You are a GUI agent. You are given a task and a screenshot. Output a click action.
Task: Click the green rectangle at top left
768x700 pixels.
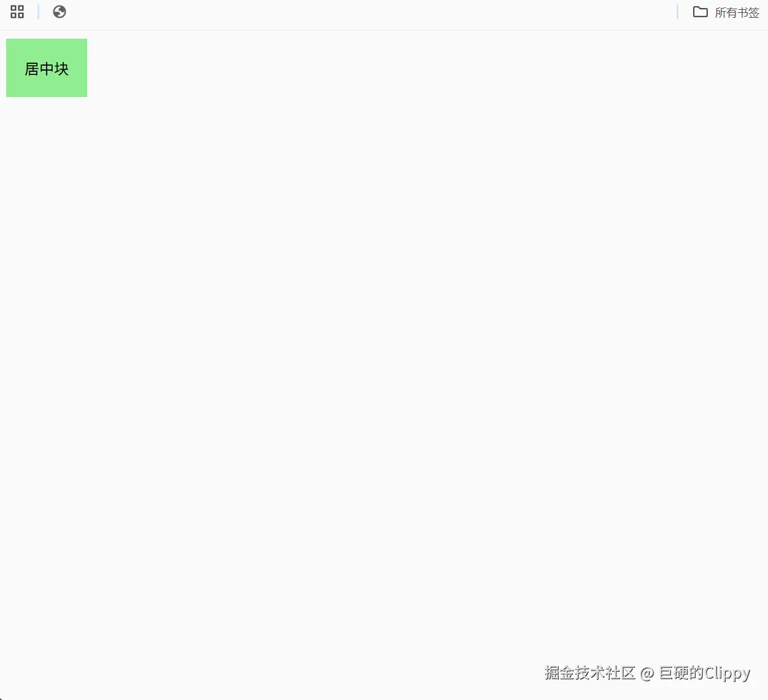46,68
